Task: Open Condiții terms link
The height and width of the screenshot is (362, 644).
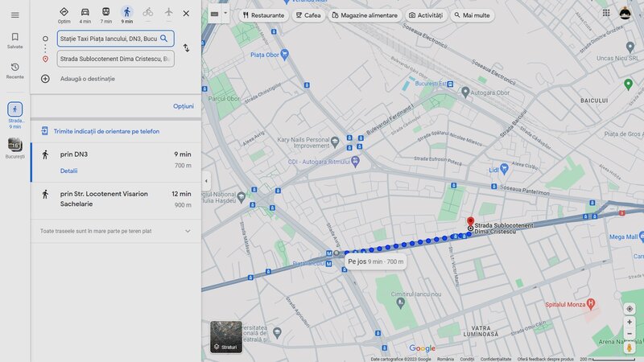Action: tap(467, 359)
